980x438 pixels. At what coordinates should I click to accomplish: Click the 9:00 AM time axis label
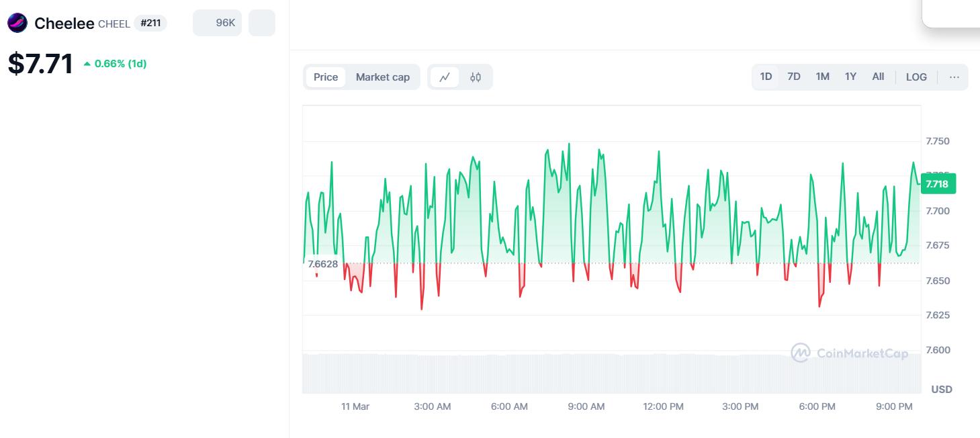[x=586, y=406]
